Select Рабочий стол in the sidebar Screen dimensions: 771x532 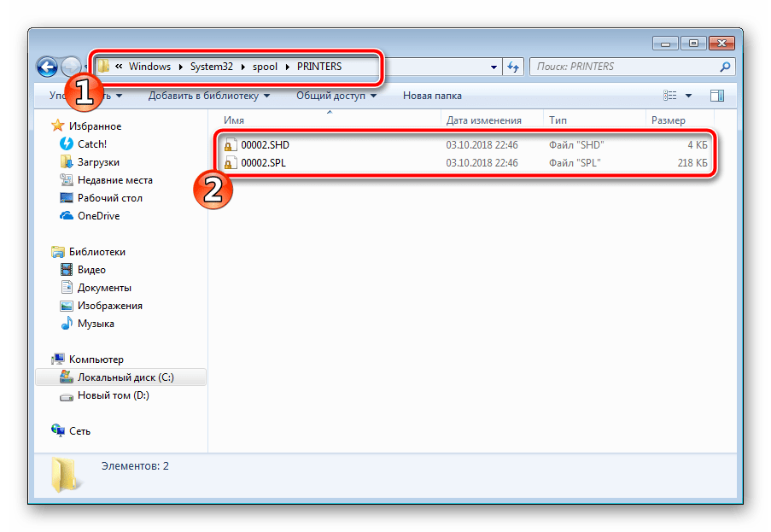(109, 198)
